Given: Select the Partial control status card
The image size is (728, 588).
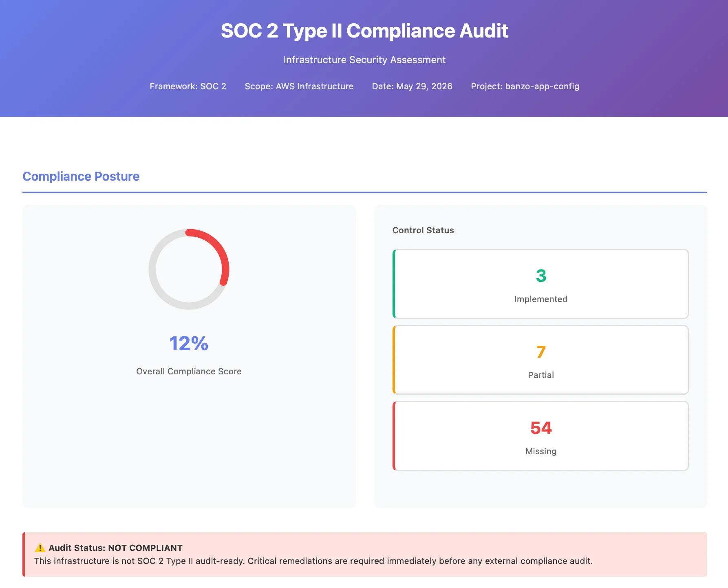Looking at the screenshot, I should (x=540, y=360).
